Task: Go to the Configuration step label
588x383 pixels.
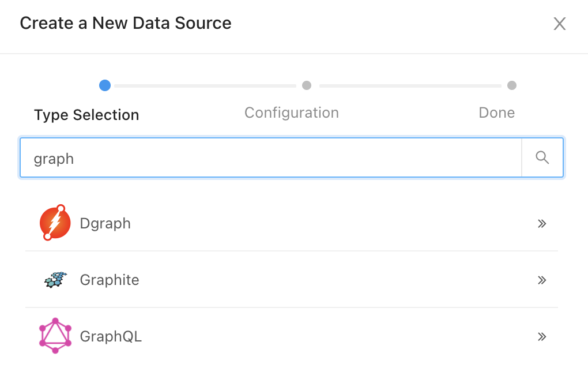Action: [x=292, y=112]
